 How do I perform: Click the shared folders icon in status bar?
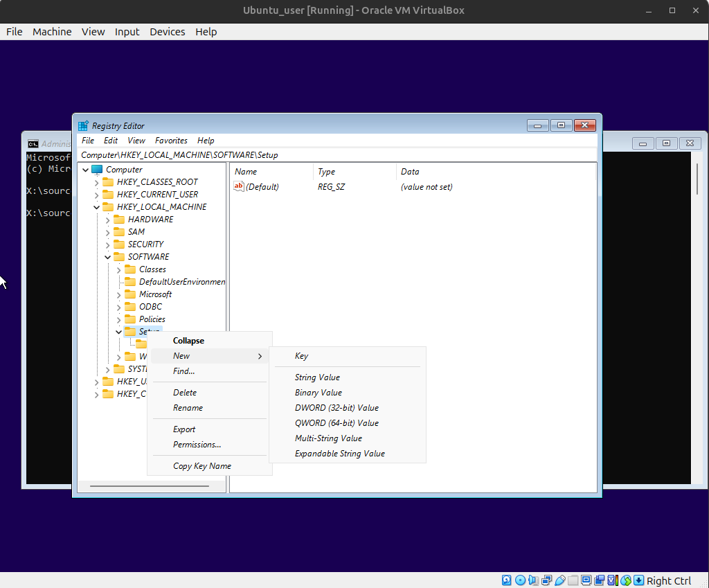(x=573, y=580)
